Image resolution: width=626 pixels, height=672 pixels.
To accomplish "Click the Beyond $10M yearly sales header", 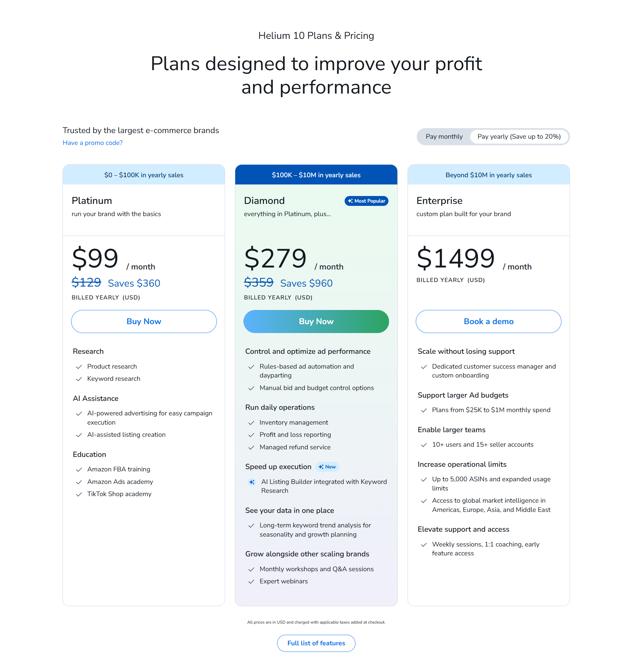I will pos(488,175).
